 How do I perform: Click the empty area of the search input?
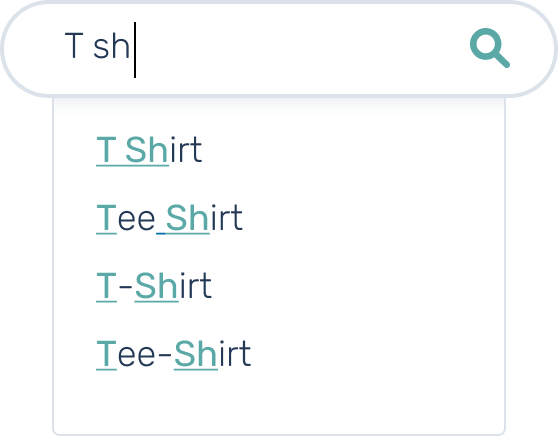299,49
